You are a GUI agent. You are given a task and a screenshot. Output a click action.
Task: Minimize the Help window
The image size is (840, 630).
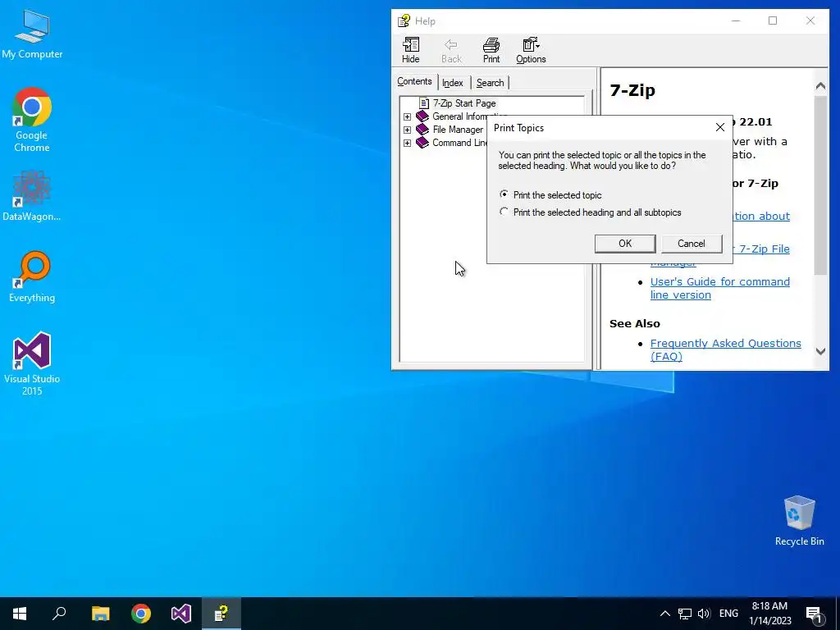click(x=736, y=21)
